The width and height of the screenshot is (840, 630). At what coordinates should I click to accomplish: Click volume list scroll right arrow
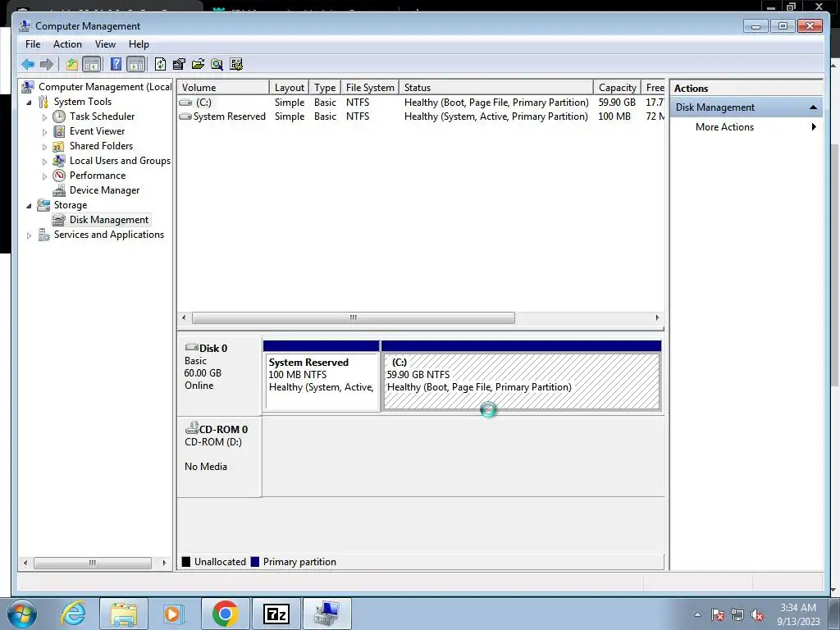pos(657,317)
